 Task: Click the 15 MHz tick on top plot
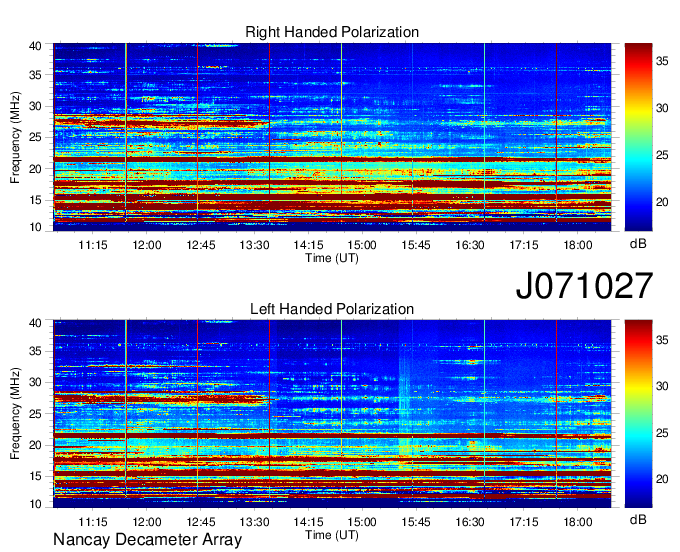(x=35, y=200)
